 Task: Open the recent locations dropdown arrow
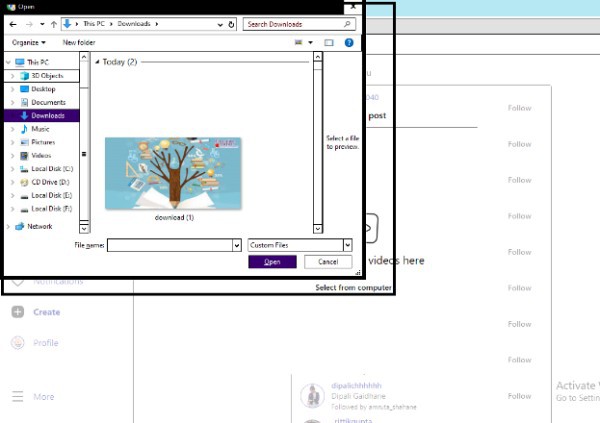coord(42,24)
